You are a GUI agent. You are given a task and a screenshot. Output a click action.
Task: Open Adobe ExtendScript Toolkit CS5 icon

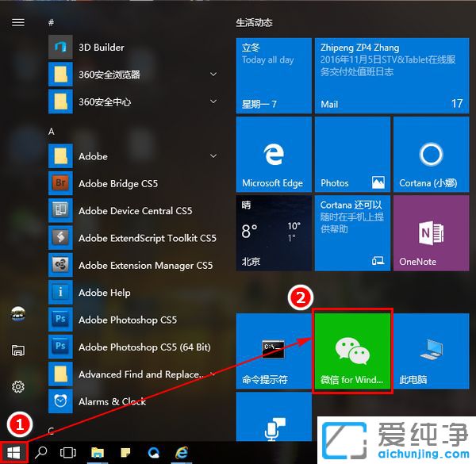[60, 238]
